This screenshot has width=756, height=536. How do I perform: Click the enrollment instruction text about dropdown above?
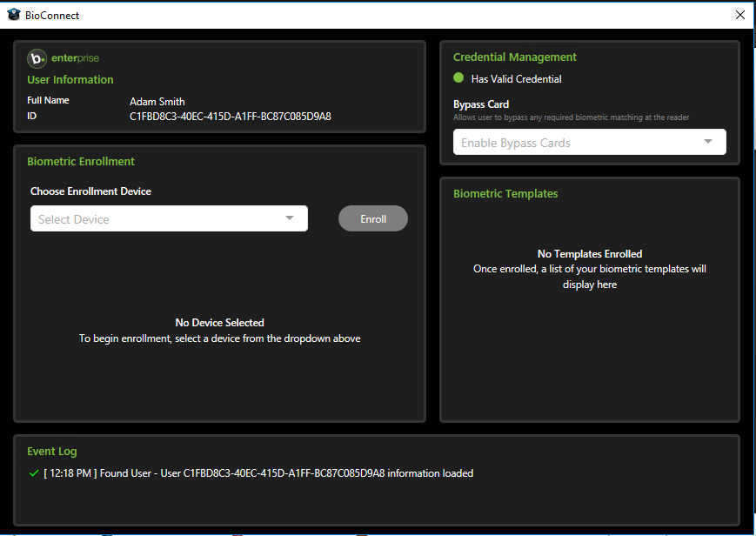[219, 338]
